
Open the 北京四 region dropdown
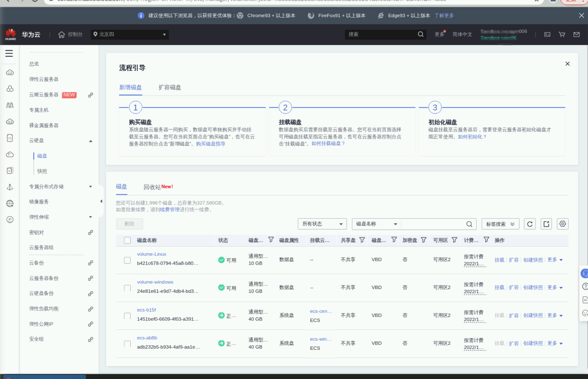point(130,34)
